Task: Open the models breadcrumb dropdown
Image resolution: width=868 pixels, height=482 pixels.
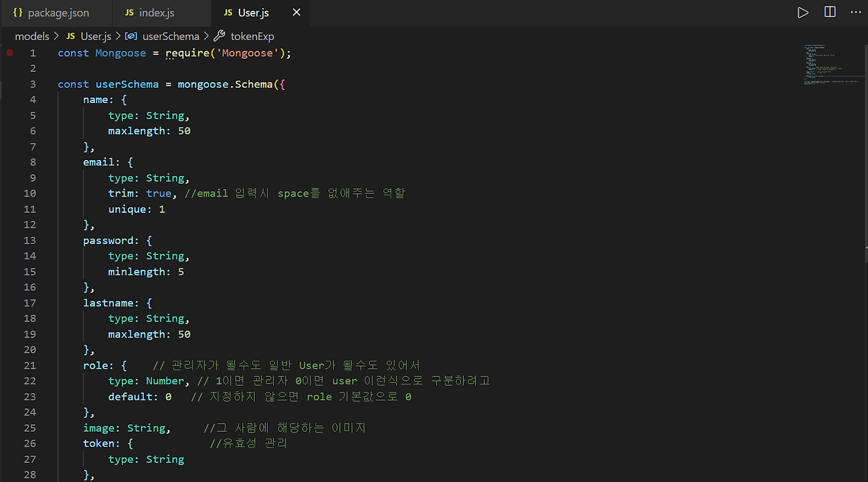Action: (x=32, y=36)
